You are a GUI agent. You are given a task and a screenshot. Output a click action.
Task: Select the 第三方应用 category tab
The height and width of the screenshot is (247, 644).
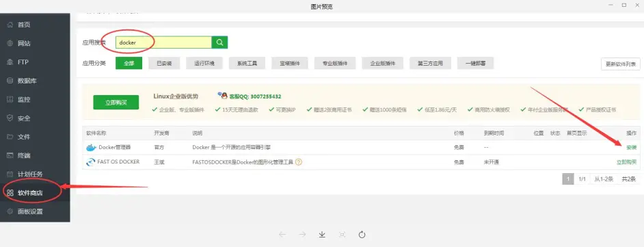[x=431, y=64]
